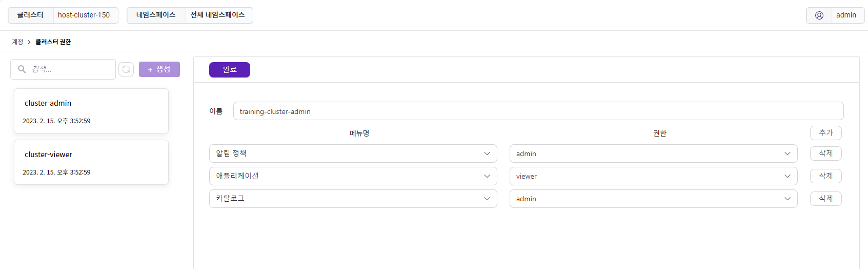Viewport: 868px width, 269px height.
Task: Click cluster-admin timestamp 2023. 2. 15. 오후 3:52:59
Action: coord(56,121)
